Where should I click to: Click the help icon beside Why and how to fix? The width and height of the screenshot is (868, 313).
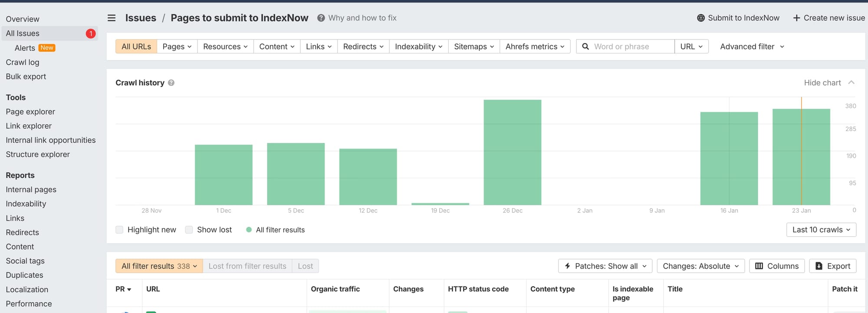[321, 18]
